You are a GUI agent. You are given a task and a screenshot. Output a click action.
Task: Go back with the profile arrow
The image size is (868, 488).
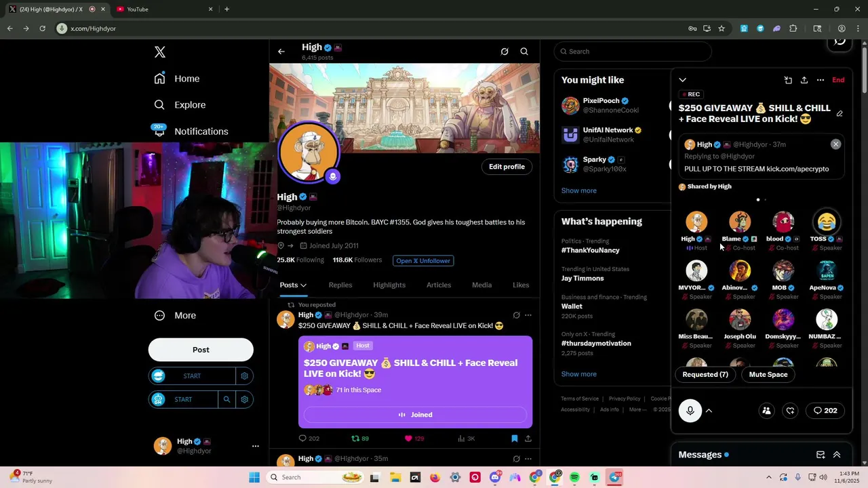coord(281,52)
